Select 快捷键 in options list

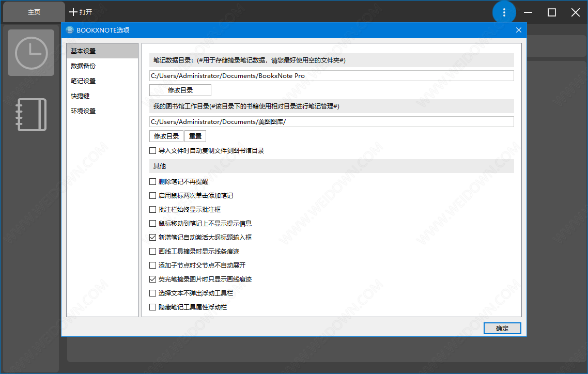pos(102,96)
